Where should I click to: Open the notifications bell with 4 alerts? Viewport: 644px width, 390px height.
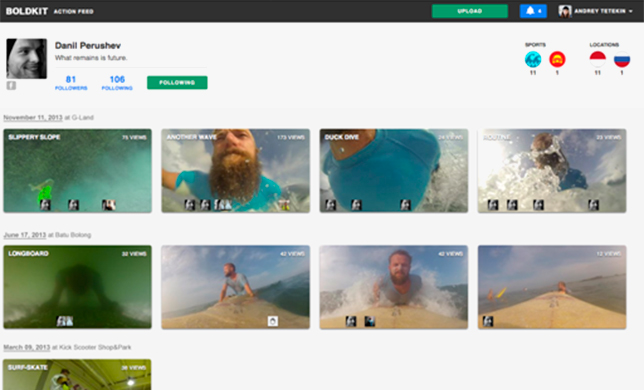[x=533, y=11]
